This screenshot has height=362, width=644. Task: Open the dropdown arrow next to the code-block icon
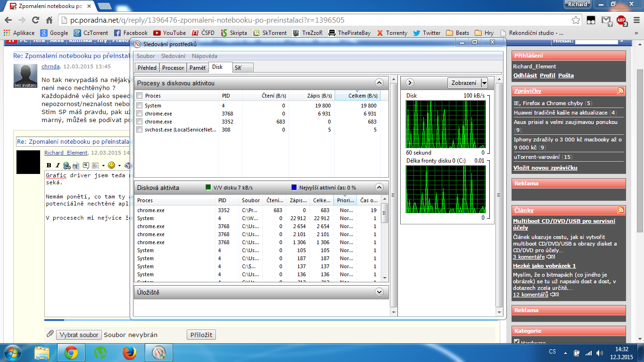(103, 165)
